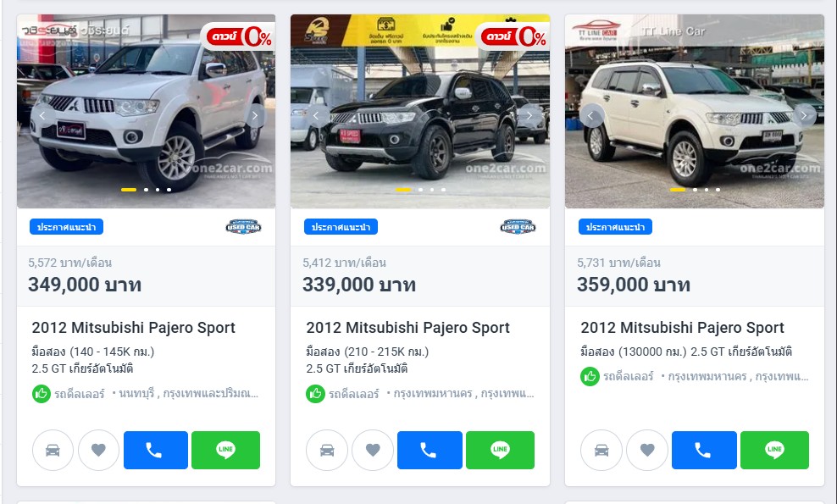
Task: Favorite the 339,000 baht Pajero with the heart icon
Action: [x=373, y=450]
